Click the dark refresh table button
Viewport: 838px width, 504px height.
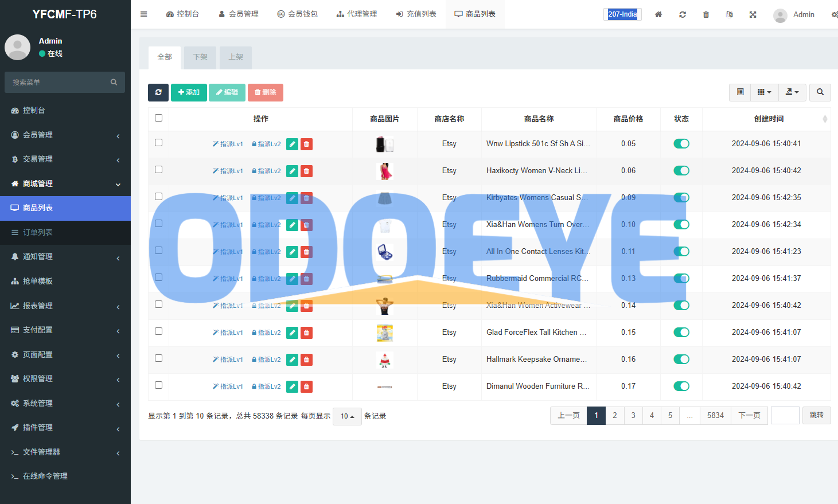pos(158,92)
